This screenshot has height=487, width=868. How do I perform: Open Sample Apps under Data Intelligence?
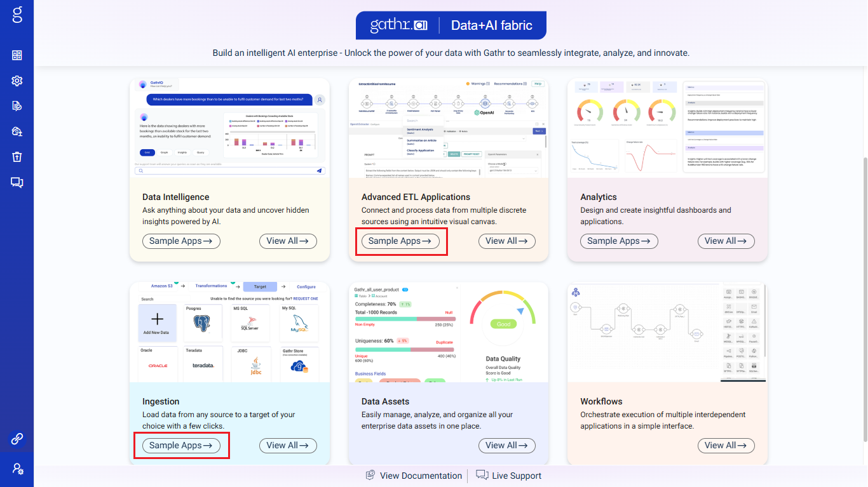[181, 241]
